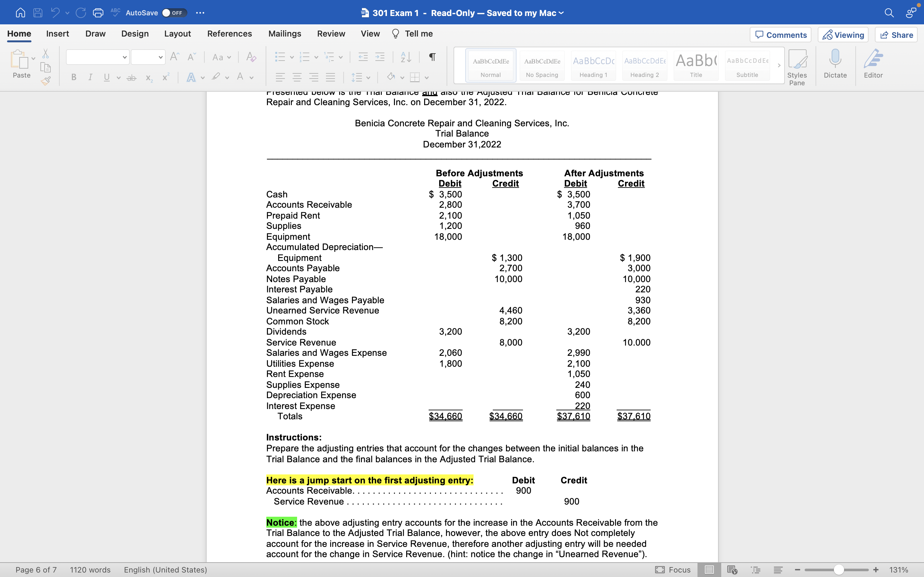Toggle Focus mode in status bar
Screen dimensions: 924x577
click(x=673, y=570)
